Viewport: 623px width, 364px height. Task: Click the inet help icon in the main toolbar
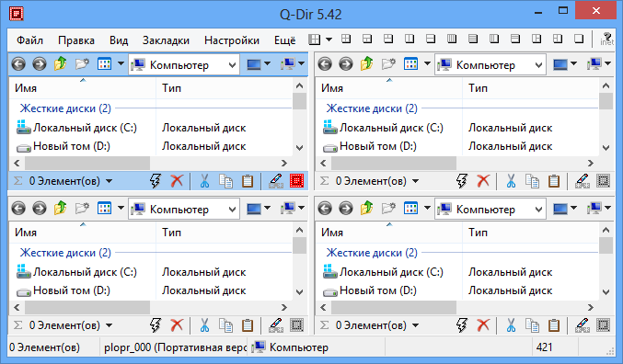pyautogui.click(x=606, y=39)
